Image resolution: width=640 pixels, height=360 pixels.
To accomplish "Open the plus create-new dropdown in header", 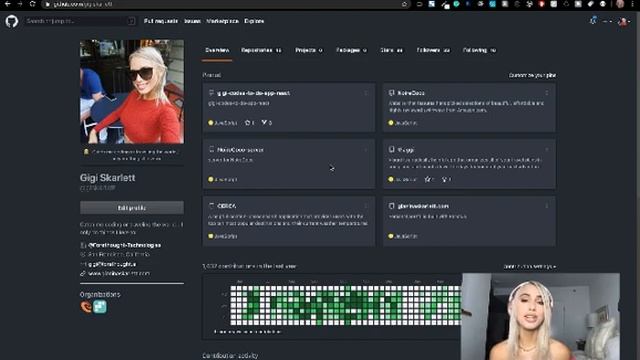I will (x=607, y=21).
